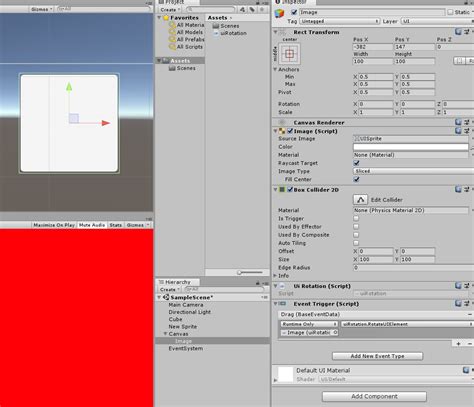
Task: Click the search by type icon in Project
Action: pyautogui.click(x=242, y=10)
